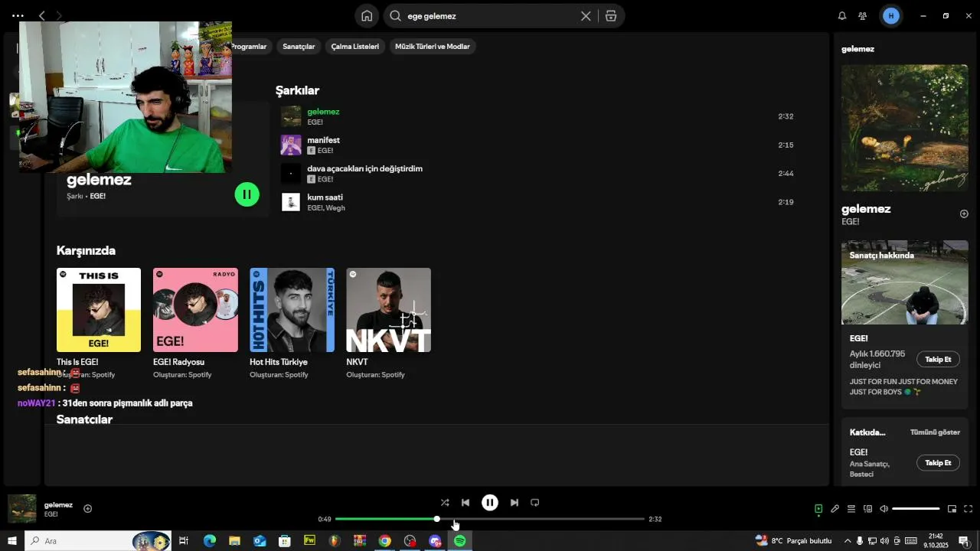980x551 pixels.
Task: Open EGE!, Wegh artist link under kum saati
Action: pos(326,208)
